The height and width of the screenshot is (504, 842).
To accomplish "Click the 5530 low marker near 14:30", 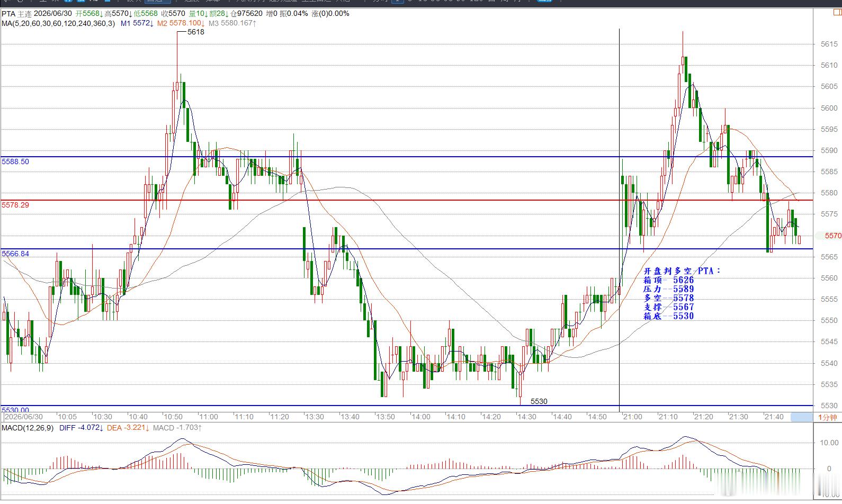I will (x=539, y=401).
